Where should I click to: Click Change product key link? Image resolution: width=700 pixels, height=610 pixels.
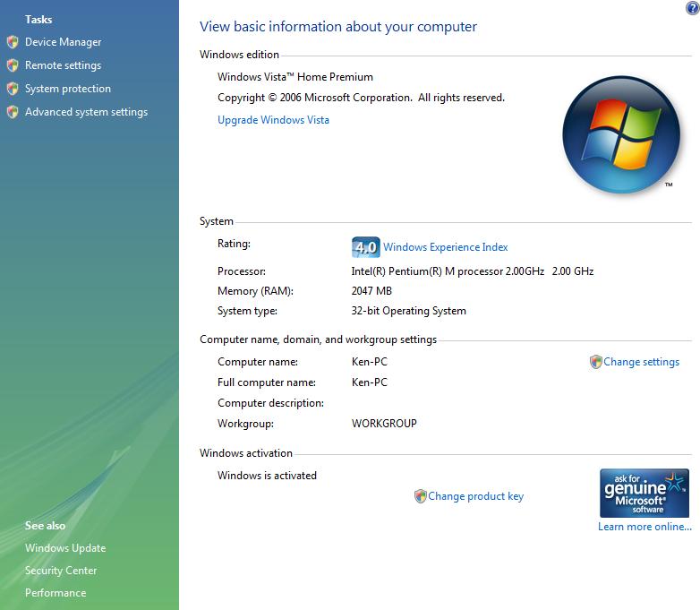(x=476, y=496)
